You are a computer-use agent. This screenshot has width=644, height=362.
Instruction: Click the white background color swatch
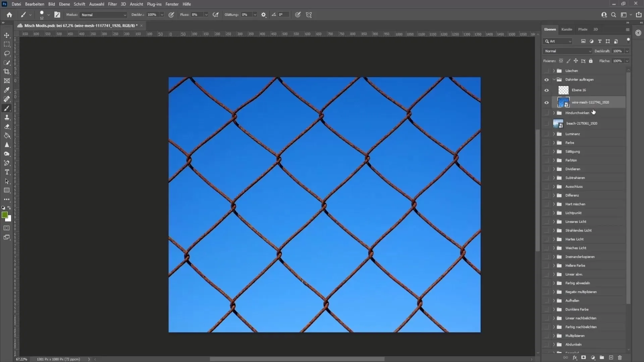pyautogui.click(x=9, y=219)
